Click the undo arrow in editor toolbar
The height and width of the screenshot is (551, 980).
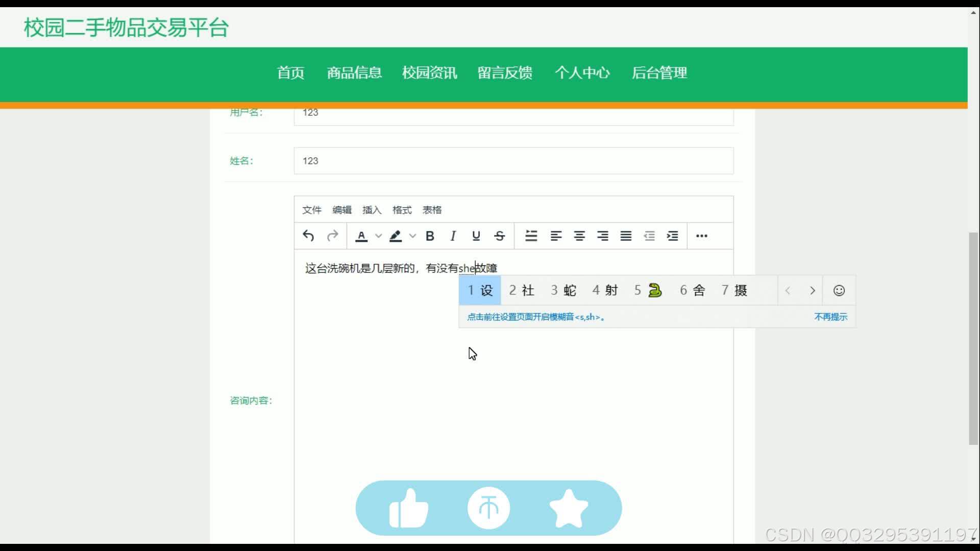tap(308, 236)
